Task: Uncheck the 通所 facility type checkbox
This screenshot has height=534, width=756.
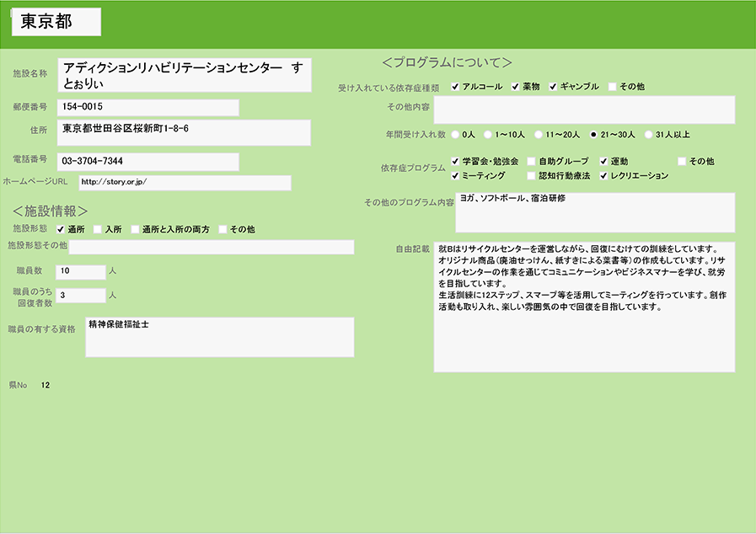Action: pos(61,229)
